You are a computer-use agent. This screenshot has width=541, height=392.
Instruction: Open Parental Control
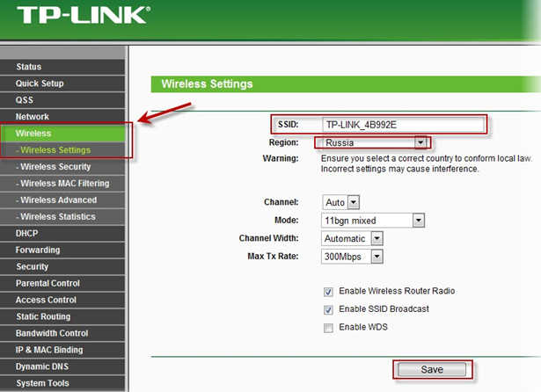point(62,283)
